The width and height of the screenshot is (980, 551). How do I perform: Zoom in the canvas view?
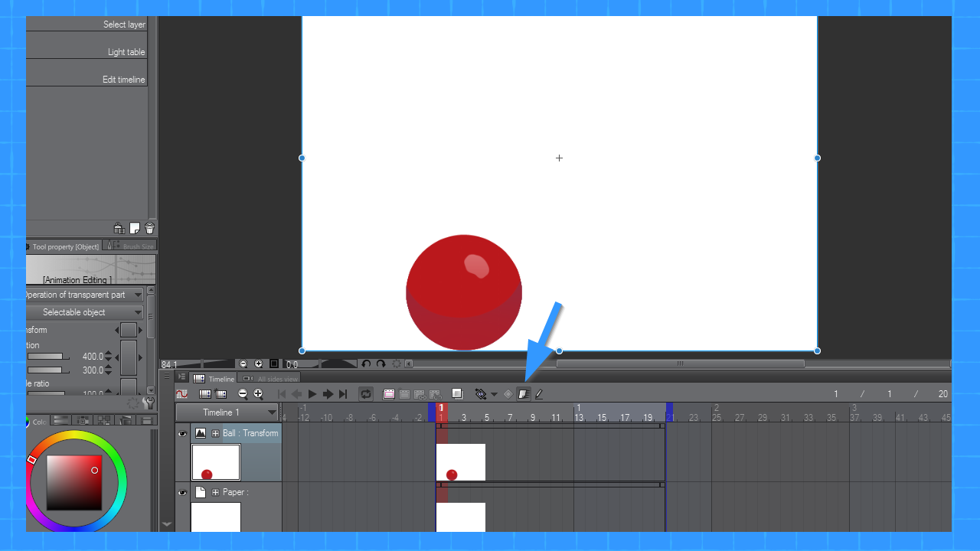pos(259,364)
